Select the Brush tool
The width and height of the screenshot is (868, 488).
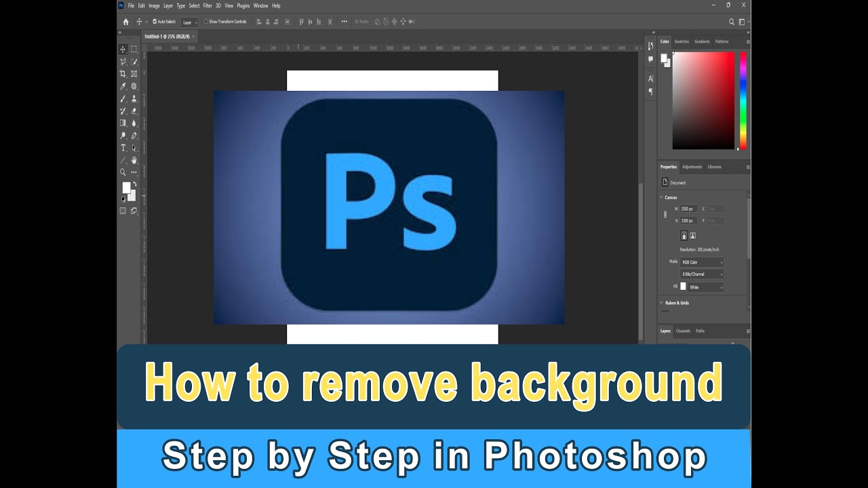click(123, 98)
